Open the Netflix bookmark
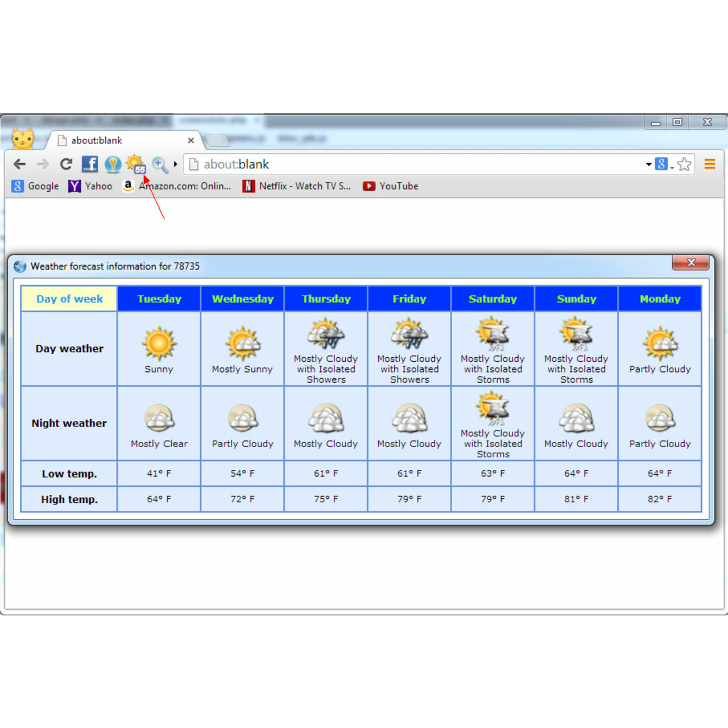Screen dimensions: 728x728 (296, 186)
